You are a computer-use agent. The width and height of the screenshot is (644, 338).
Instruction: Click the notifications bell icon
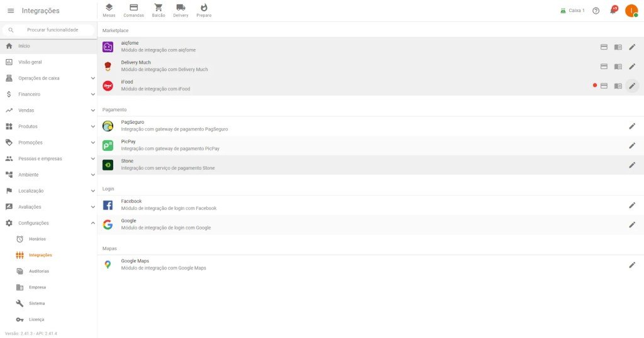pos(613,10)
